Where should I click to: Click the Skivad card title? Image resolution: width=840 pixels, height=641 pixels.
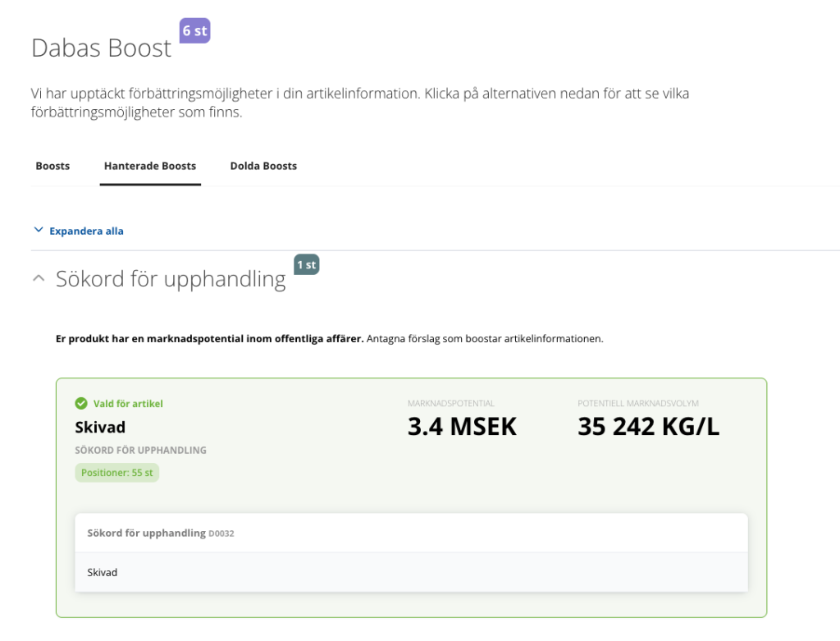[100, 427]
